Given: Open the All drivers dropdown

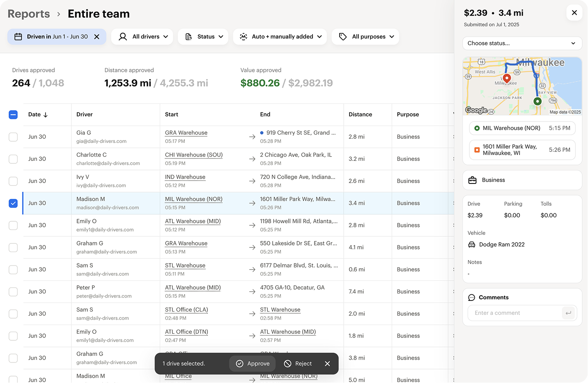Looking at the screenshot, I should point(144,37).
